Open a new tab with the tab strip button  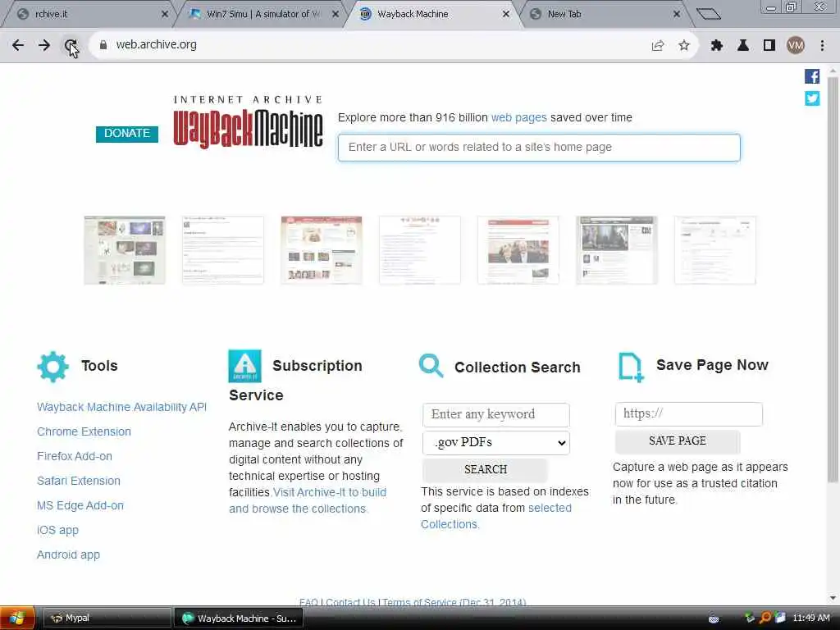point(708,15)
